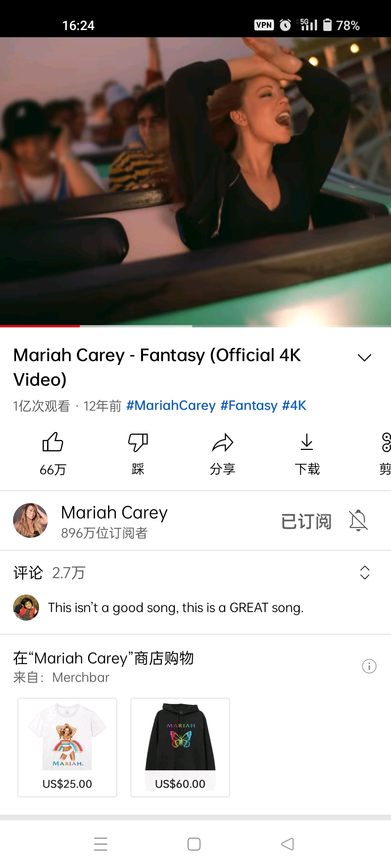
Task: Open the #4K hashtag link
Action: (x=294, y=405)
